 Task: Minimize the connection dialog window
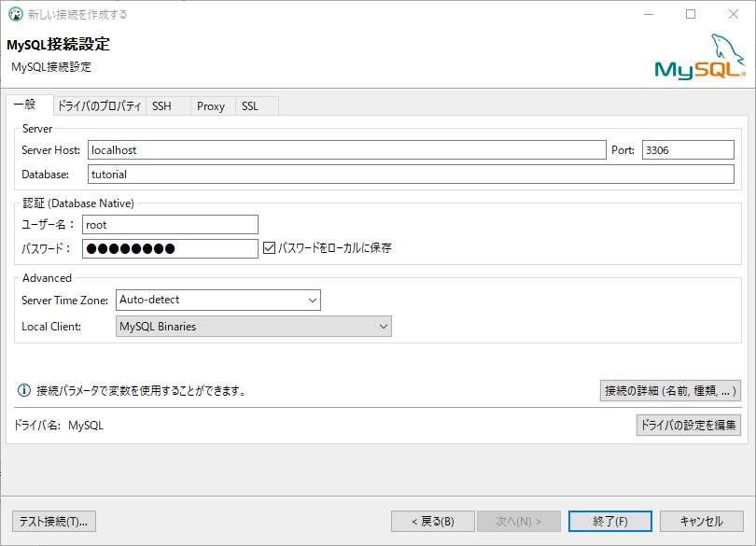[x=649, y=14]
